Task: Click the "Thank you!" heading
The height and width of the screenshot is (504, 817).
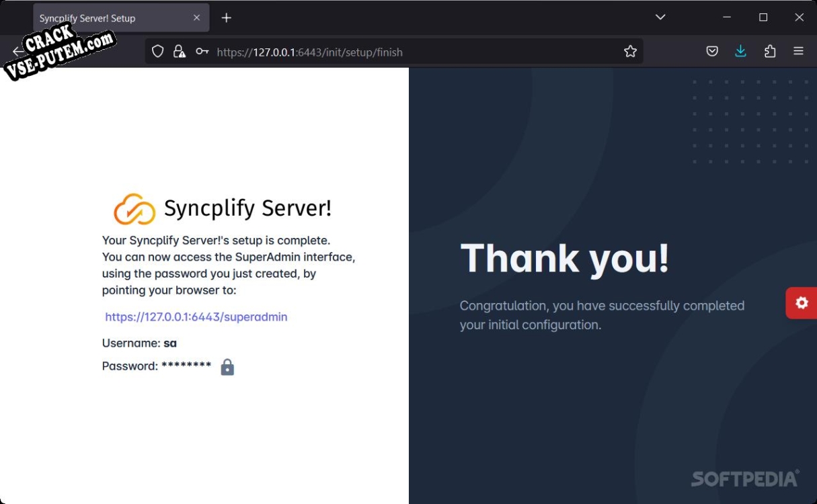Action: pos(565,258)
